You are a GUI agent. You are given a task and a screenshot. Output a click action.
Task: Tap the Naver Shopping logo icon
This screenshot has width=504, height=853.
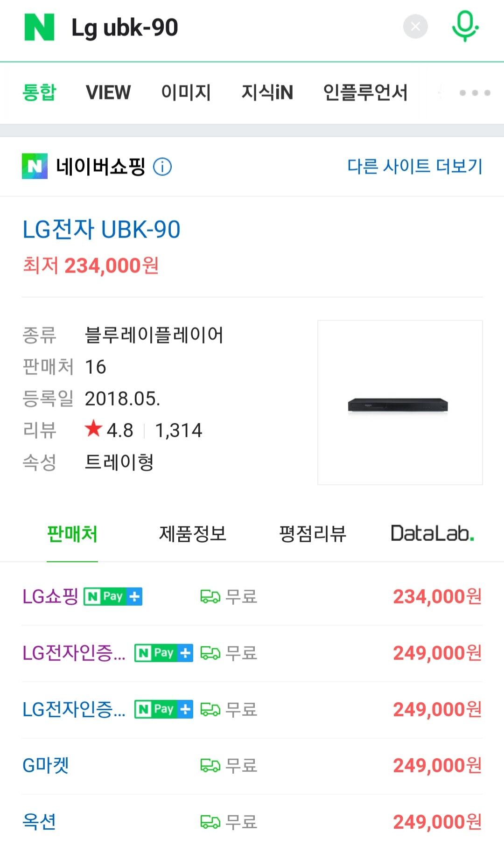coord(35,166)
